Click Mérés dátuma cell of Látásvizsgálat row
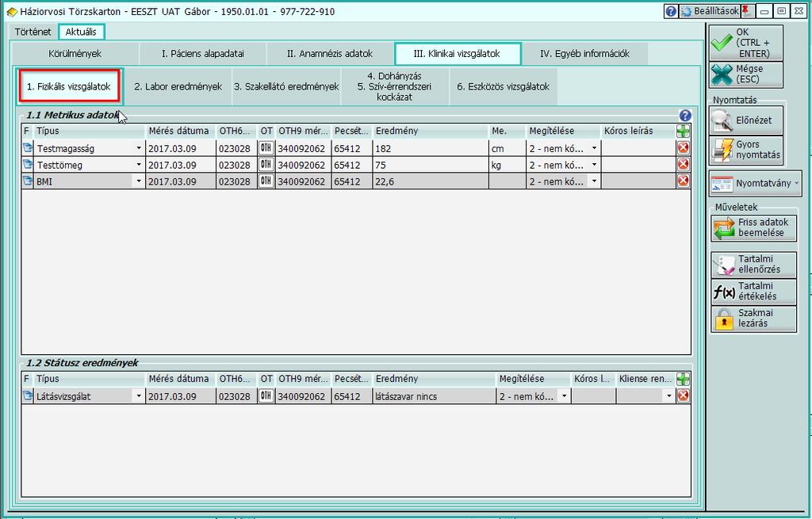The height and width of the screenshot is (519, 812). (180, 396)
